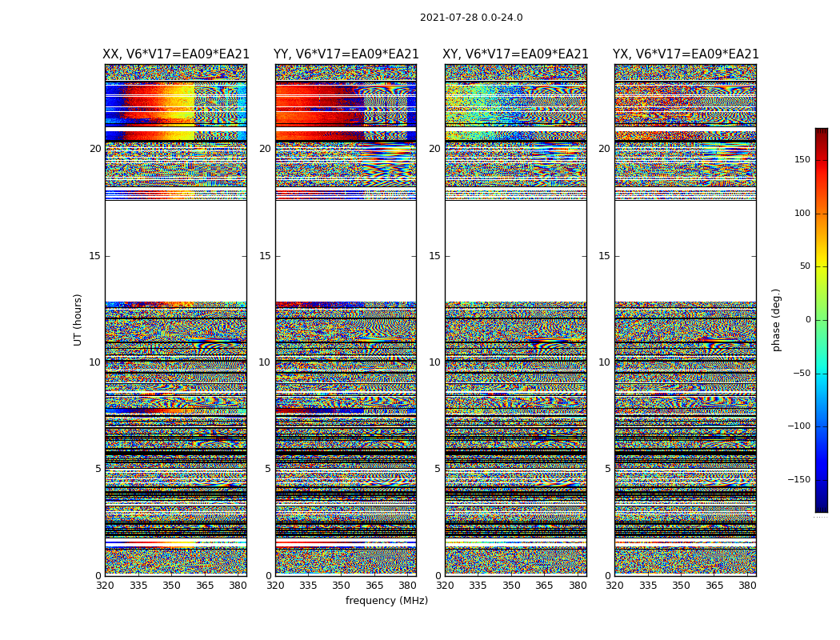This screenshot has height=640, width=840.
Task: Click colorbar tick label −150
Action: (798, 479)
